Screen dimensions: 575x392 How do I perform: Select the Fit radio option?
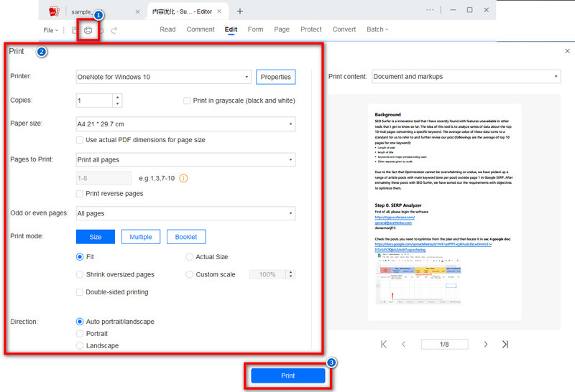pos(80,257)
